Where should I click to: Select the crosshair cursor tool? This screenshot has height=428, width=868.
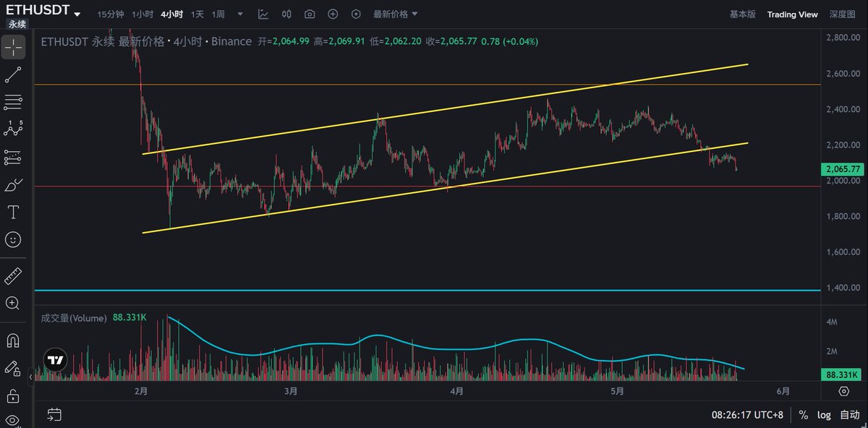pyautogui.click(x=13, y=47)
